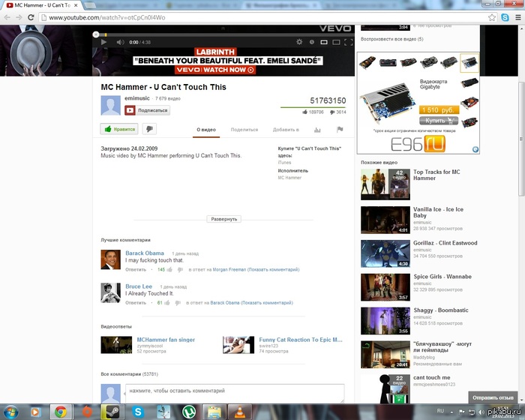Launch VLC media player from taskbar
This screenshot has width=525, height=420.
239,411
